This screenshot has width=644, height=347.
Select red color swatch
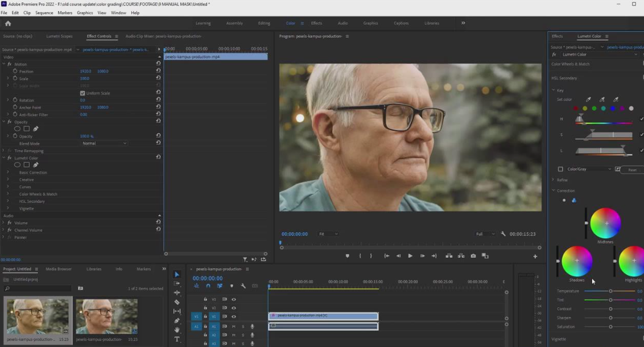coord(576,109)
